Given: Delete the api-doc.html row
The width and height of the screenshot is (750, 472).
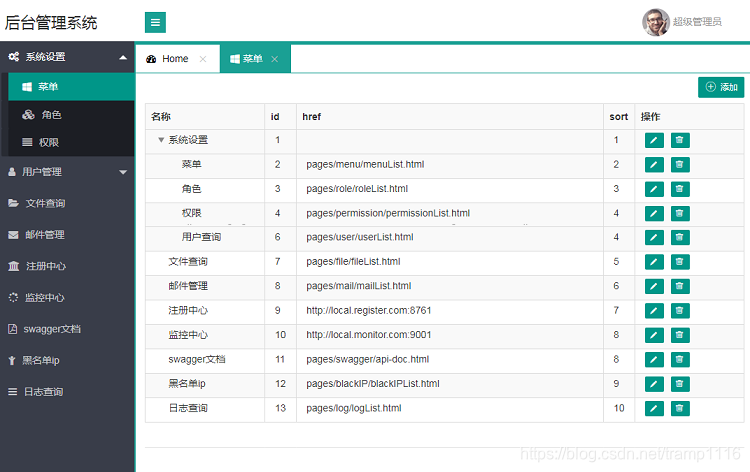Looking at the screenshot, I should click(680, 359).
